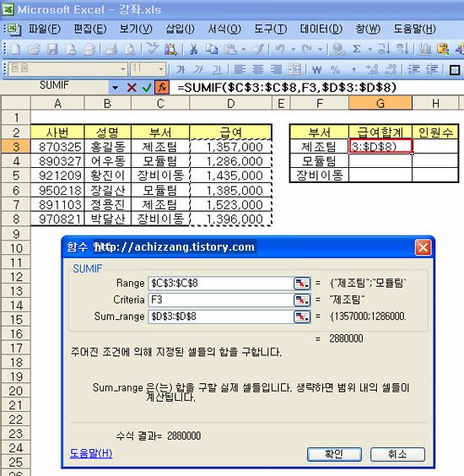
Task: Open the Undo history dropdown arrow
Action: 293,49
